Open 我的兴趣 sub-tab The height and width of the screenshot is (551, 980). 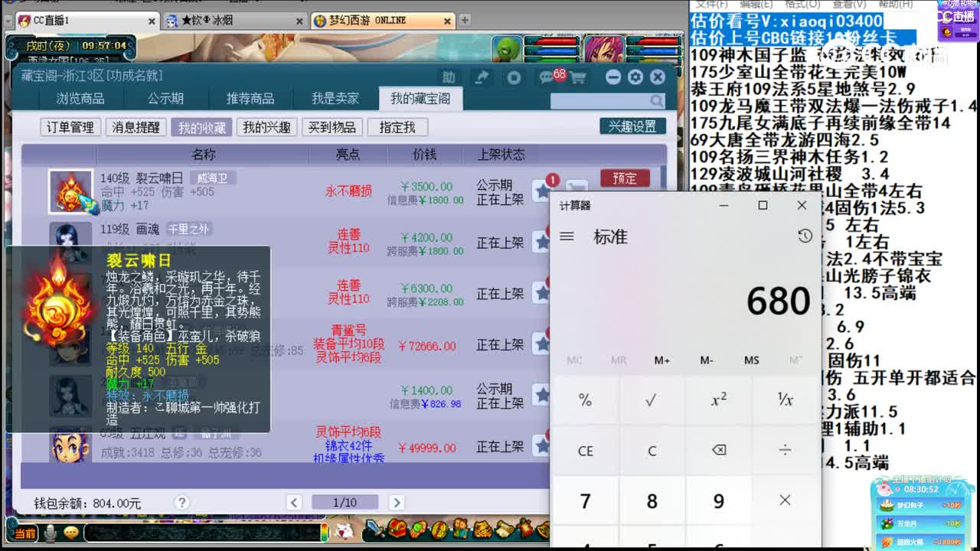click(x=266, y=127)
